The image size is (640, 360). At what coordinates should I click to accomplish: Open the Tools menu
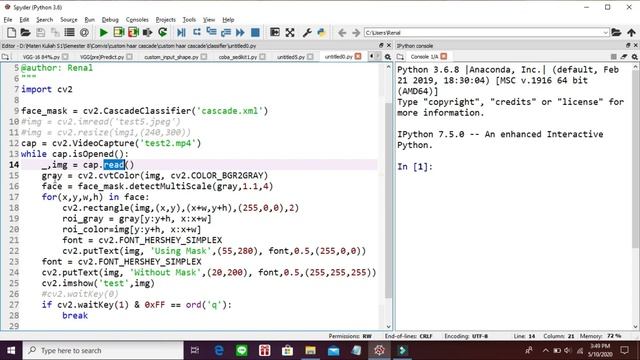click(x=189, y=20)
